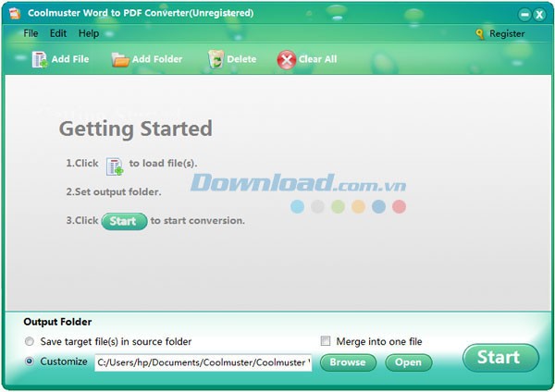555x392 pixels.
Task: Click the Getting Started heading
Action: pos(136,129)
